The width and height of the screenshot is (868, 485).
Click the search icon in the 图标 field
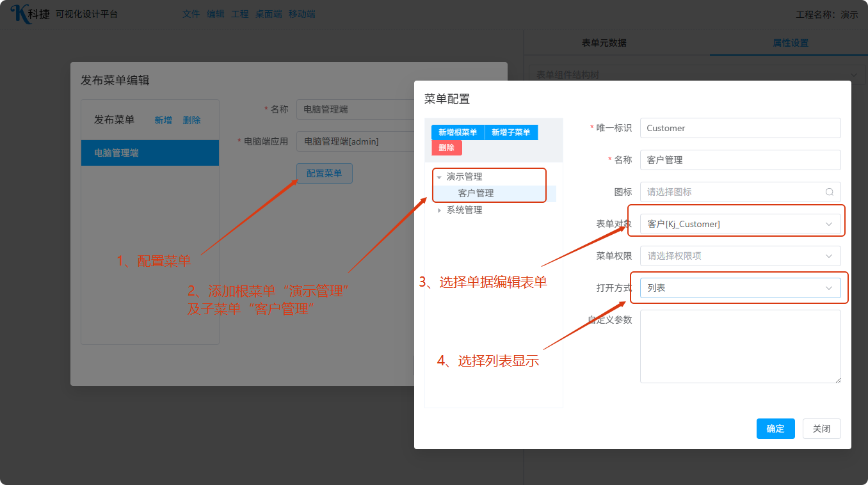tap(830, 192)
